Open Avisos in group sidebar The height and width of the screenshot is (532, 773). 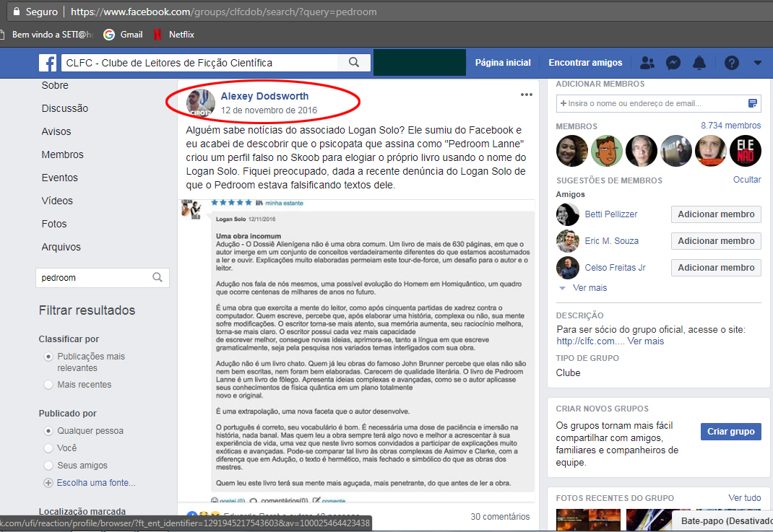56,131
